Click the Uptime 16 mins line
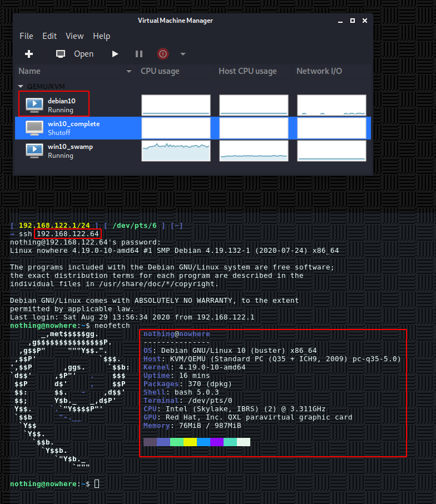This screenshot has height=504, width=436. (177, 376)
